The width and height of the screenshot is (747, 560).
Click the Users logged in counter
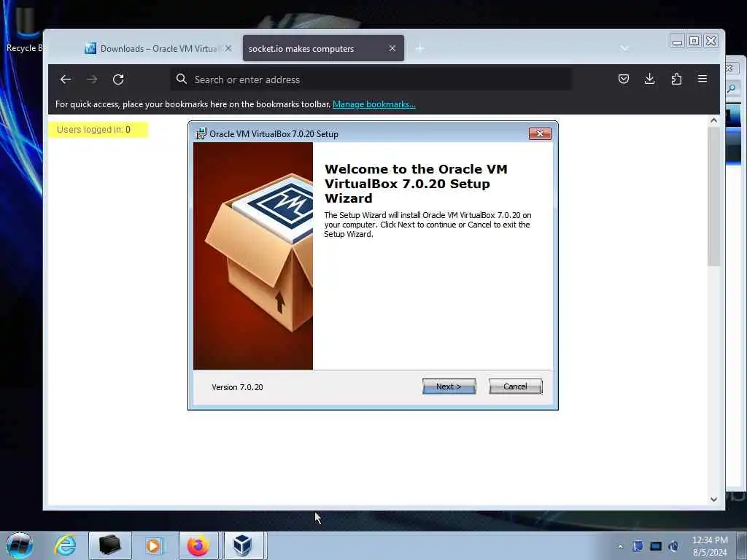(x=98, y=130)
